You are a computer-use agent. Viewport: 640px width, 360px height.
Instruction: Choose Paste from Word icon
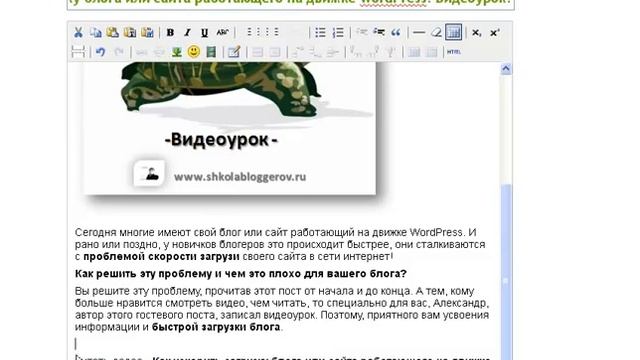point(147,32)
